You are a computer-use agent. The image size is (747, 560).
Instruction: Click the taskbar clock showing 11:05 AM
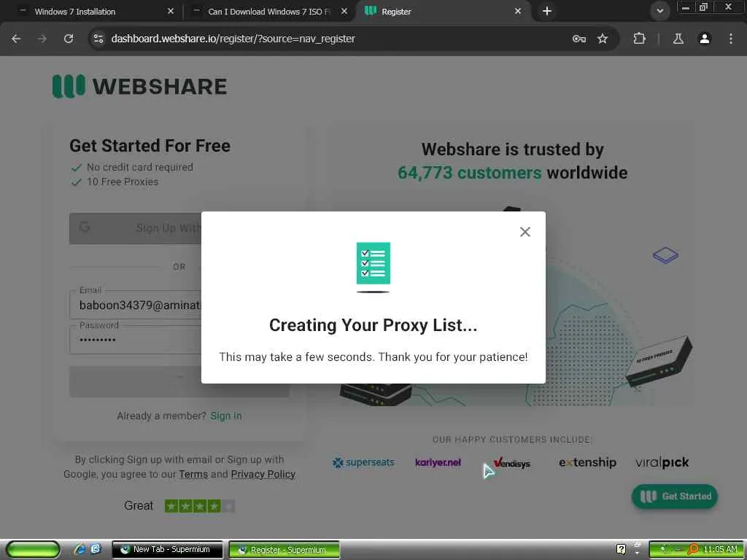click(x=720, y=550)
